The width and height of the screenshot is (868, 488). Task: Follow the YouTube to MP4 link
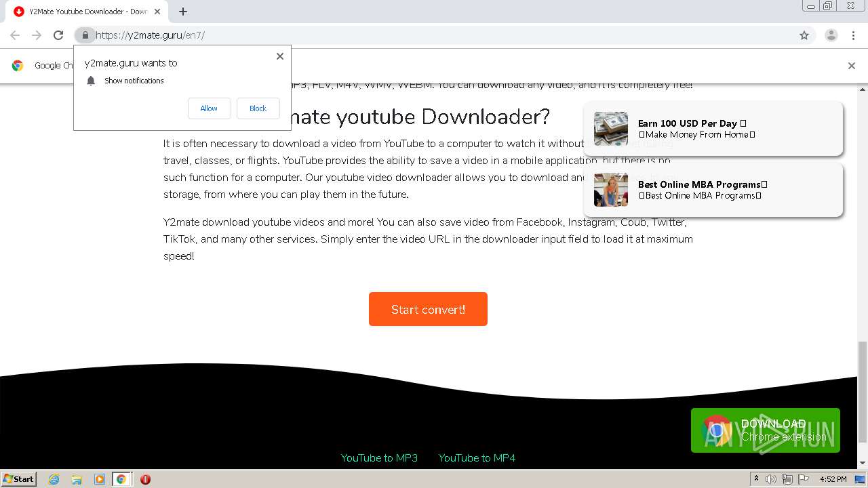pos(477,458)
